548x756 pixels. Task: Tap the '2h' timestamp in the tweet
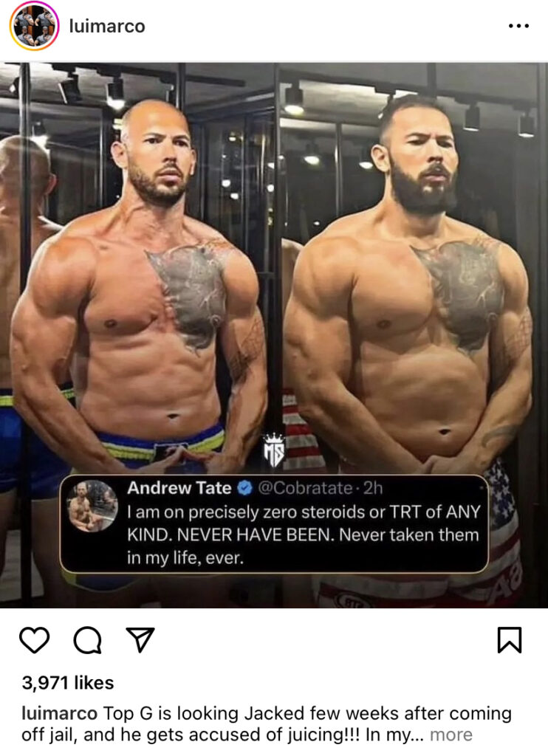tap(373, 488)
